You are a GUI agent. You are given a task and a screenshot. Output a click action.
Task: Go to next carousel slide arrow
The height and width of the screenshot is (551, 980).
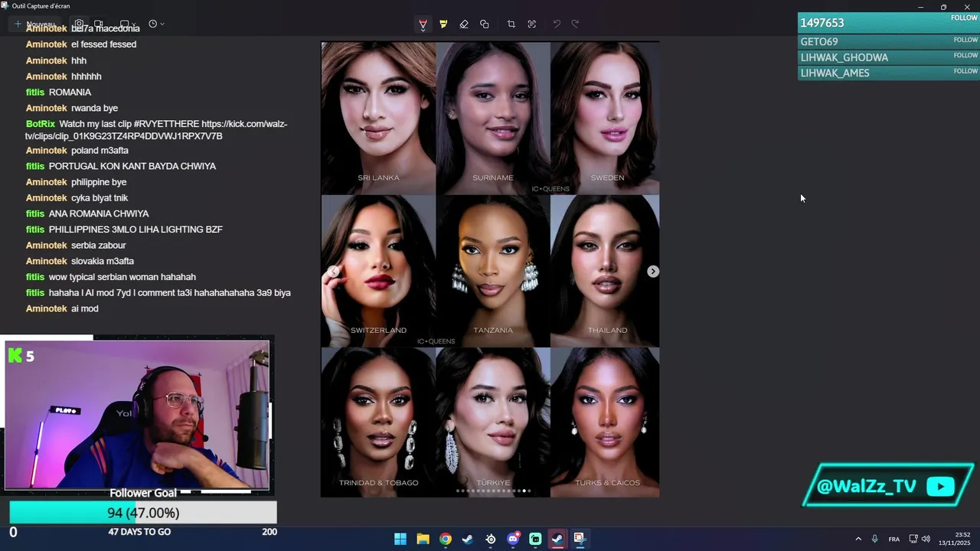(x=653, y=272)
